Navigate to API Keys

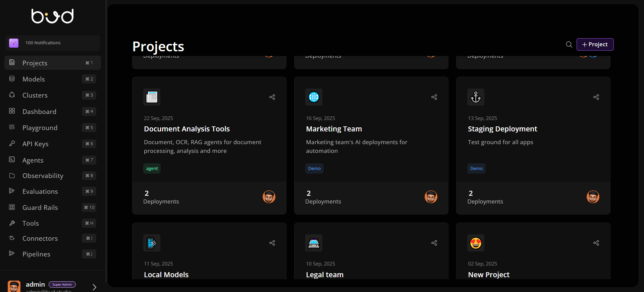pyautogui.click(x=53, y=143)
